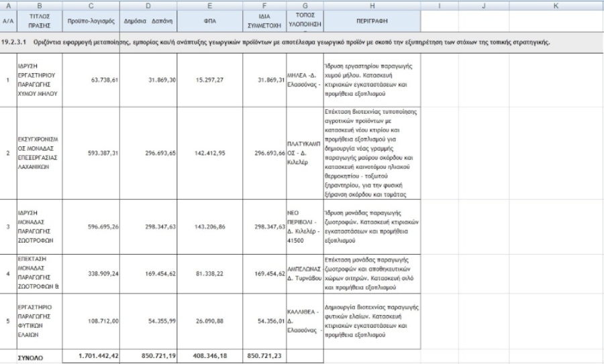This screenshot has width=604, height=364.
Task: Select the cell containing 108.712,00
Action: pyautogui.click(x=91, y=322)
